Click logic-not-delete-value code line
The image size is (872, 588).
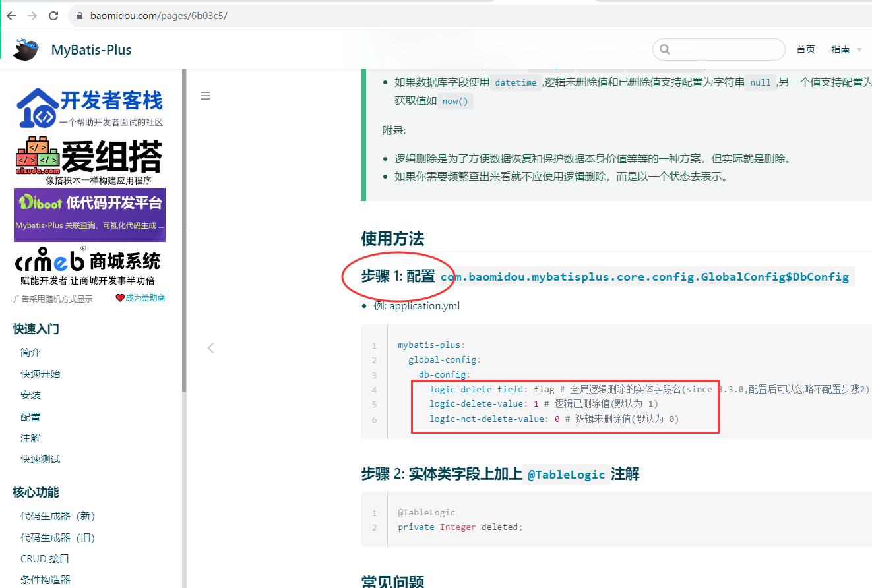coord(554,419)
